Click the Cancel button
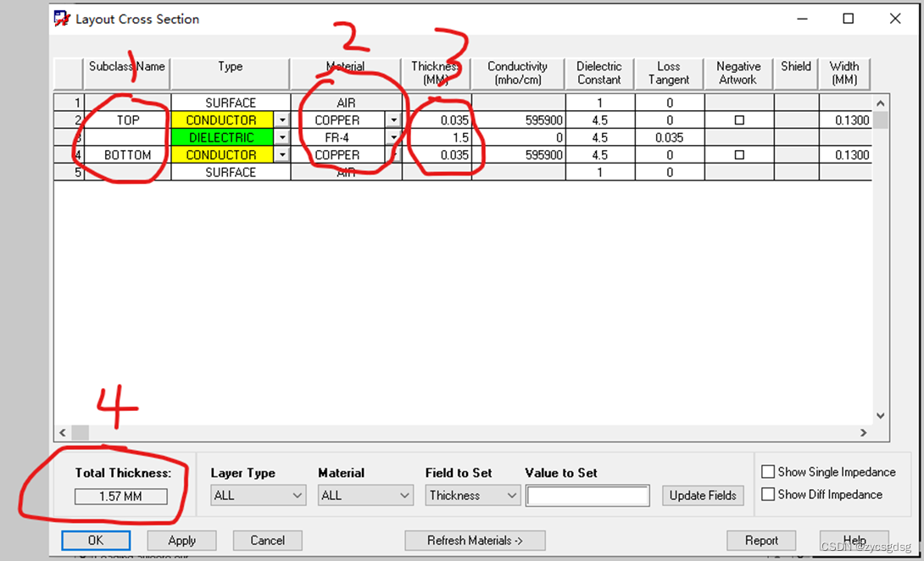The height and width of the screenshot is (561, 924). point(267,541)
